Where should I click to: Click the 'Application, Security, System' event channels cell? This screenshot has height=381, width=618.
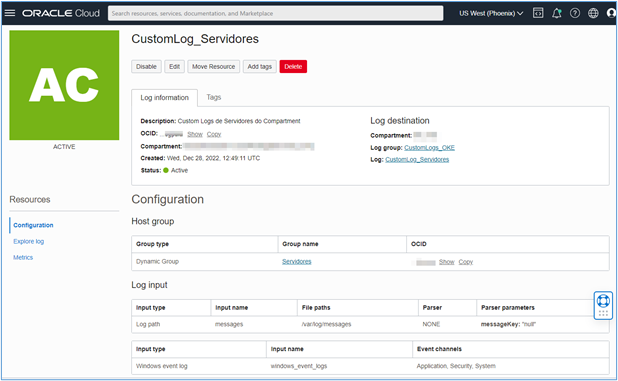456,366
